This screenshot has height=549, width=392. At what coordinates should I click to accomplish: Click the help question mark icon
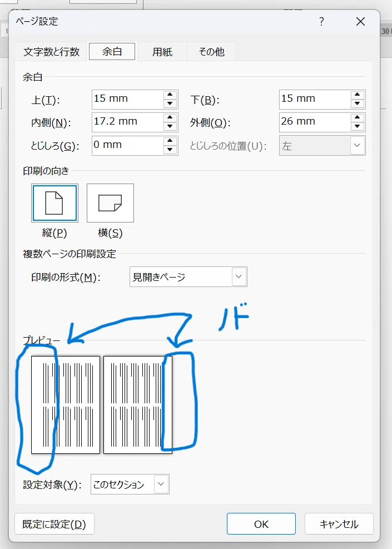pyautogui.click(x=321, y=22)
